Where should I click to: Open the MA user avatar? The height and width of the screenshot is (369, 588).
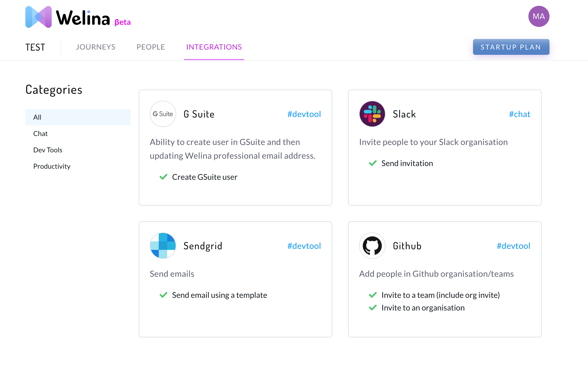[539, 16]
